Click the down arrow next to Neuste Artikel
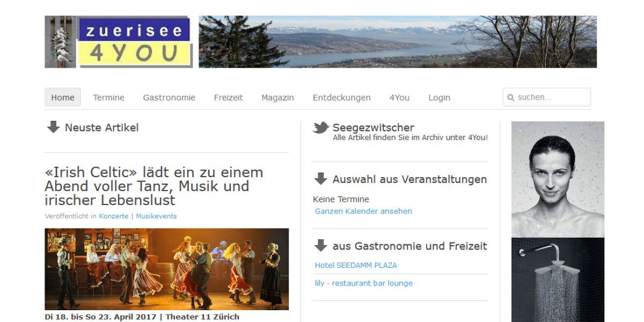The height and width of the screenshot is (322, 644). point(53,127)
